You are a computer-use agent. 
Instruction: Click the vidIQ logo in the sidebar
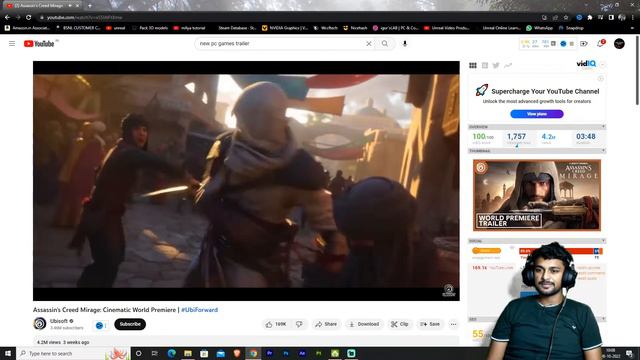coord(586,64)
